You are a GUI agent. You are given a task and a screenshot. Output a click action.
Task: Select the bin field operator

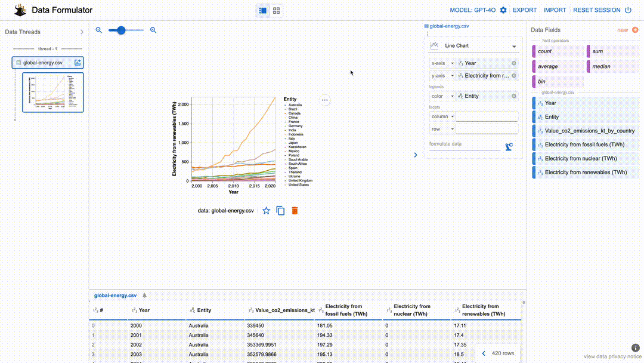558,81
